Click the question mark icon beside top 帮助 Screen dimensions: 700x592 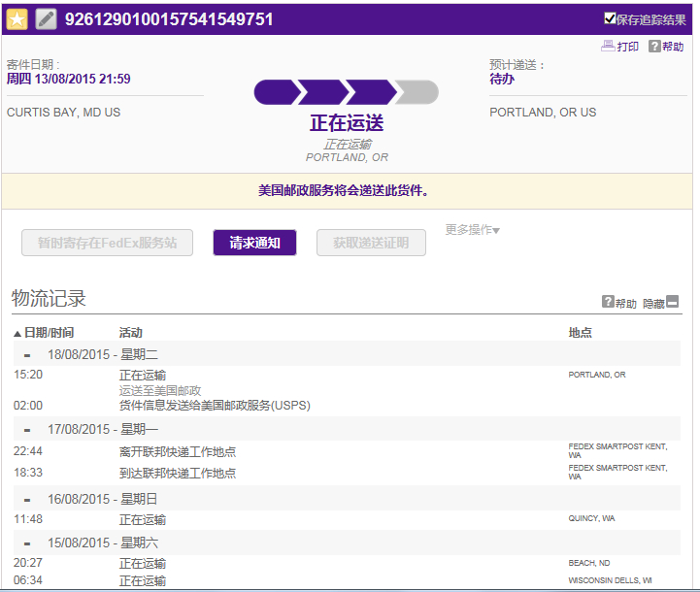[x=654, y=46]
